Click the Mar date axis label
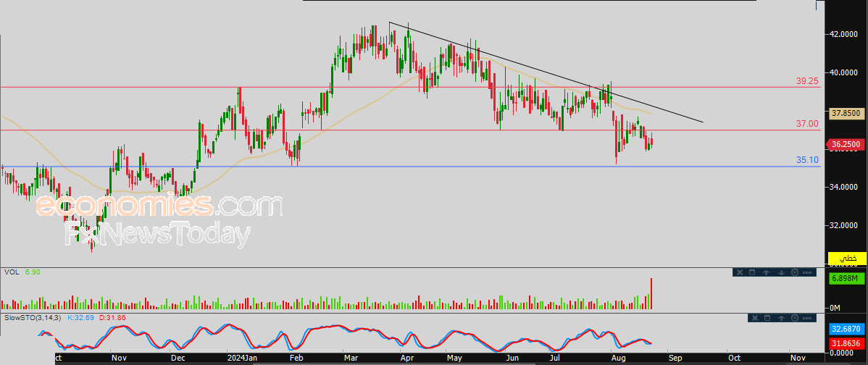The height and width of the screenshot is (365, 868). tap(351, 358)
